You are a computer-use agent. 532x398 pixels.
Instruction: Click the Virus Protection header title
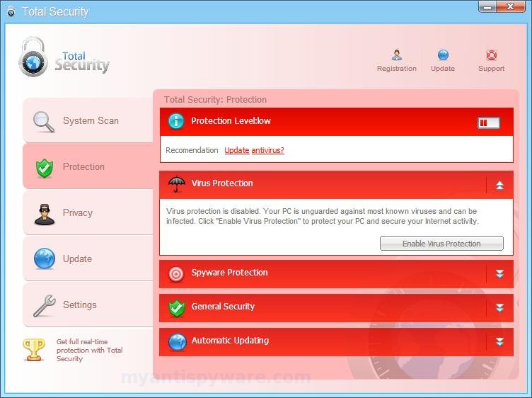(222, 183)
